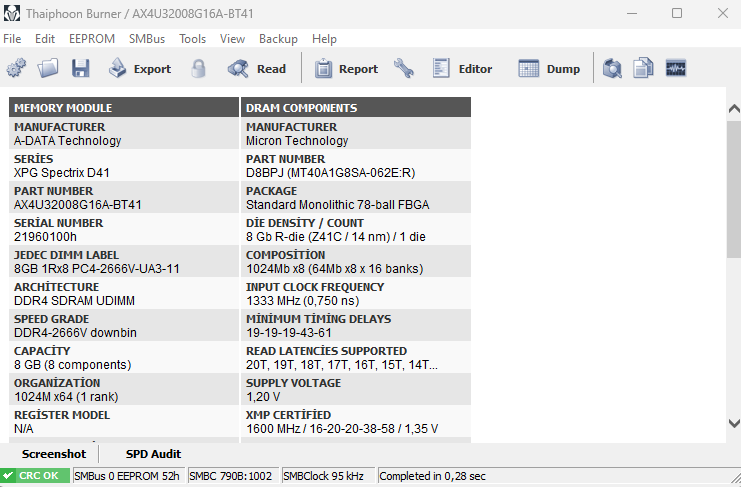
Task: Click the scrollbar down arrow
Action: pyautogui.click(x=734, y=423)
